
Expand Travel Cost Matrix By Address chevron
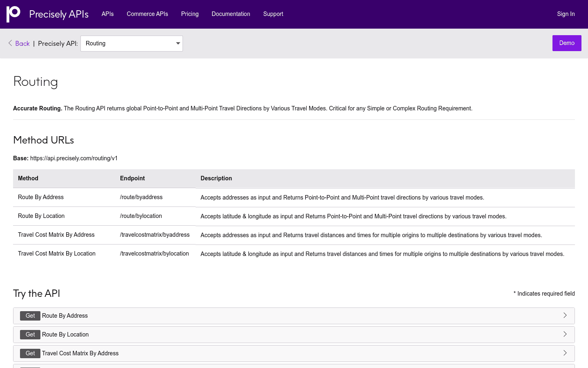click(x=565, y=353)
